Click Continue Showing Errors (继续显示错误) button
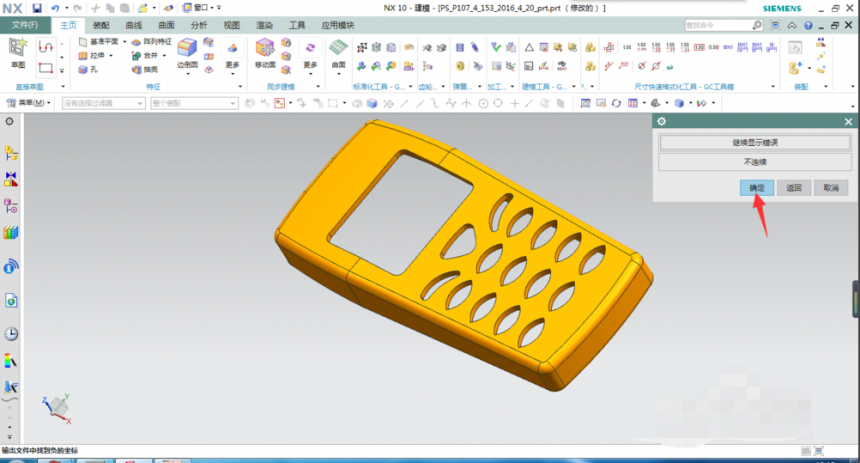Screen dimensions: 860x463 (755, 143)
